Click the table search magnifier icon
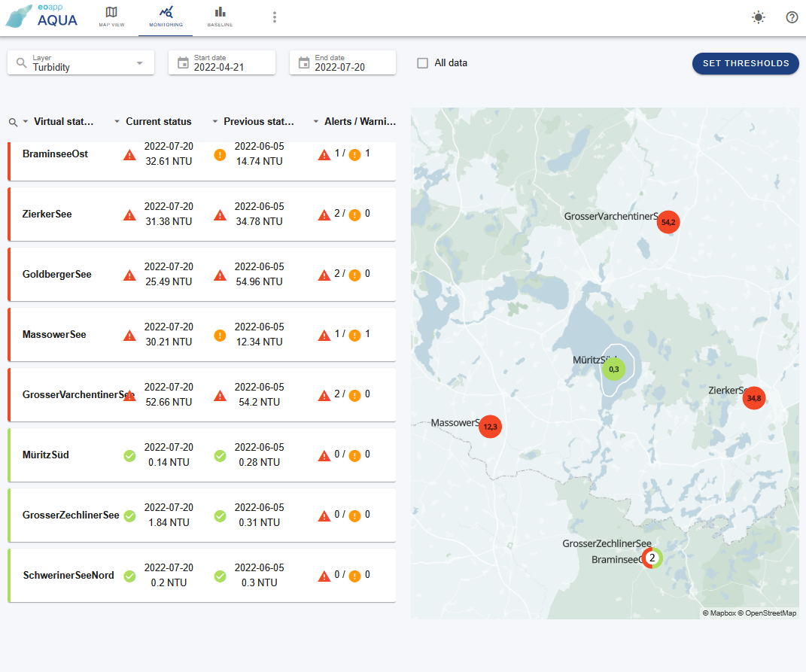This screenshot has width=806, height=672. point(14,123)
